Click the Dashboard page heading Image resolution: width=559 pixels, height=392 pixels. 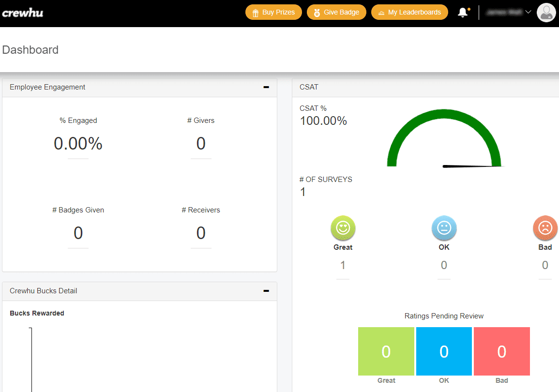[30, 50]
